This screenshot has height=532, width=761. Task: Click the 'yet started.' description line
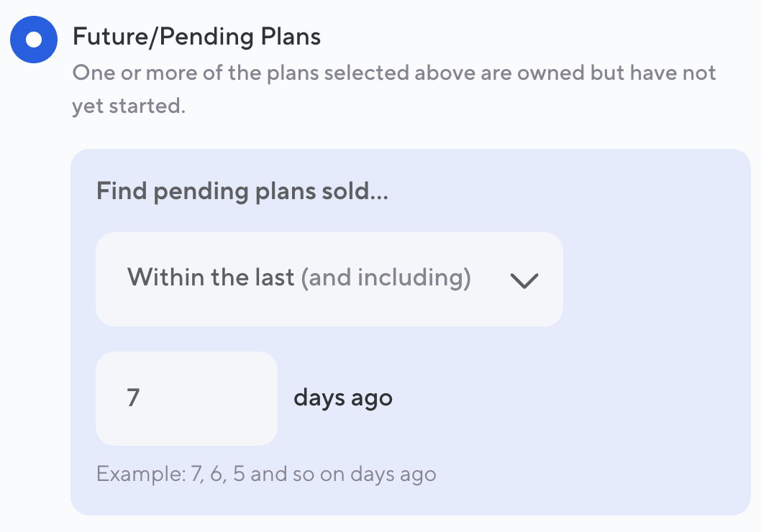pyautogui.click(x=129, y=106)
